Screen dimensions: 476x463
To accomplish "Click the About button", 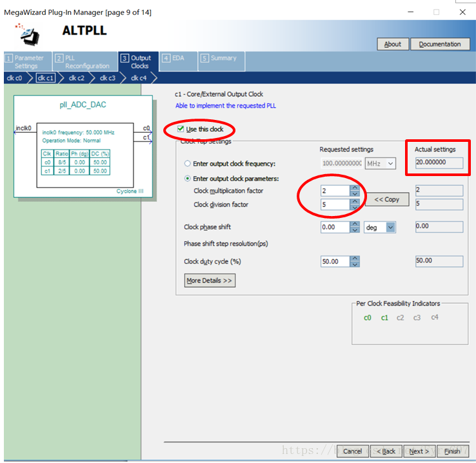I will click(x=393, y=44).
